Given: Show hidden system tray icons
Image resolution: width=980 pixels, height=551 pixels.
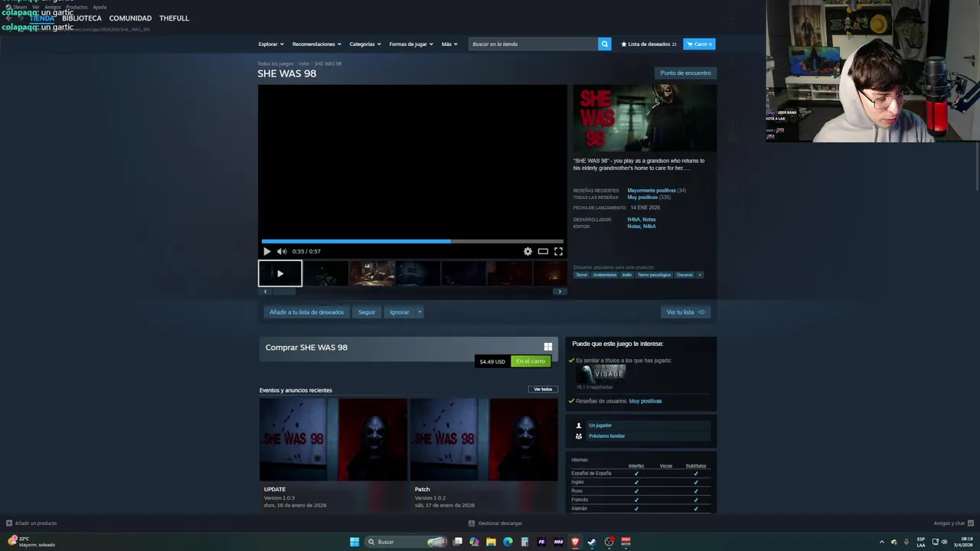Looking at the screenshot, I should [881, 542].
